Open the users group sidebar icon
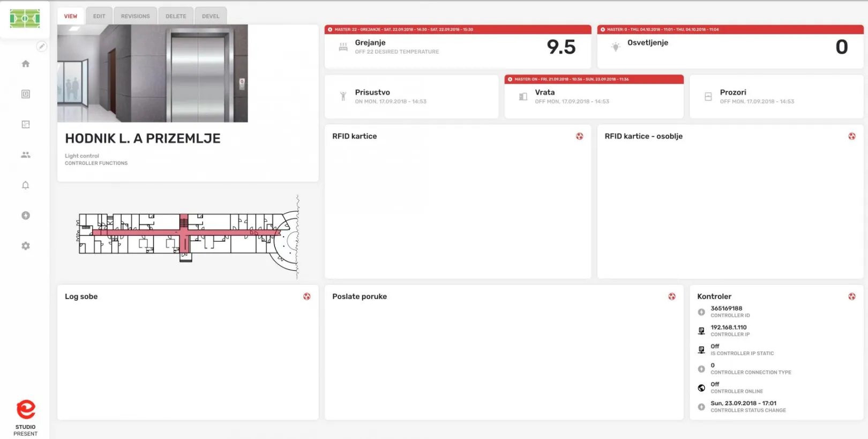 (25, 155)
